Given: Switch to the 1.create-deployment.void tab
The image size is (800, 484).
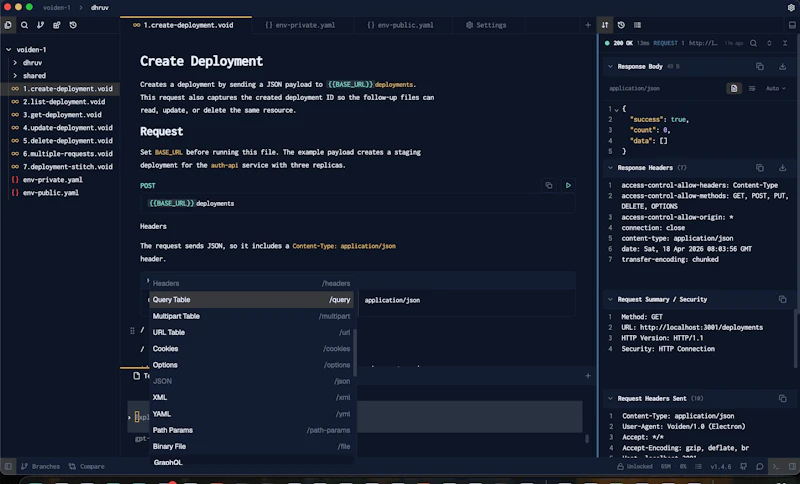Looking at the screenshot, I should click(x=186, y=25).
